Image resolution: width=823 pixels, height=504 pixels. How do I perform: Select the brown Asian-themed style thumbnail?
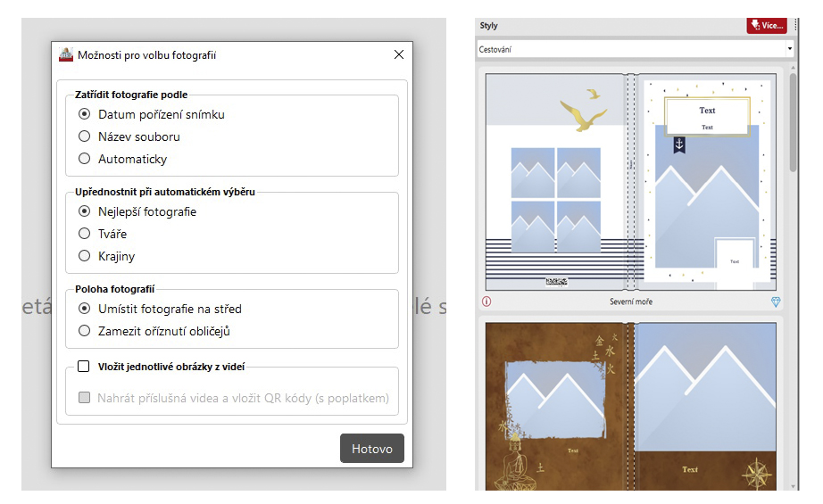coord(630,406)
